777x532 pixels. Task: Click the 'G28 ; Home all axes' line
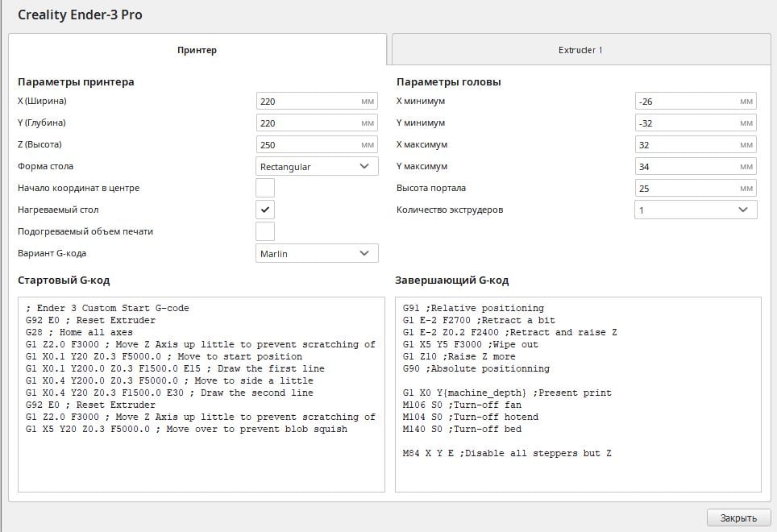(x=79, y=332)
